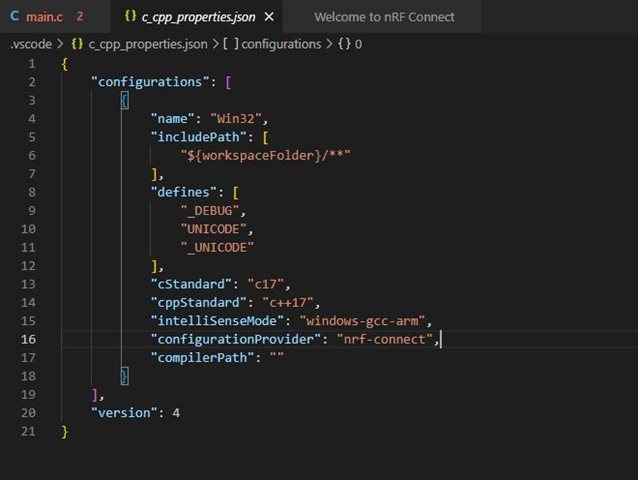
Task: Click the opening brace on line 1
Action: tap(65, 64)
